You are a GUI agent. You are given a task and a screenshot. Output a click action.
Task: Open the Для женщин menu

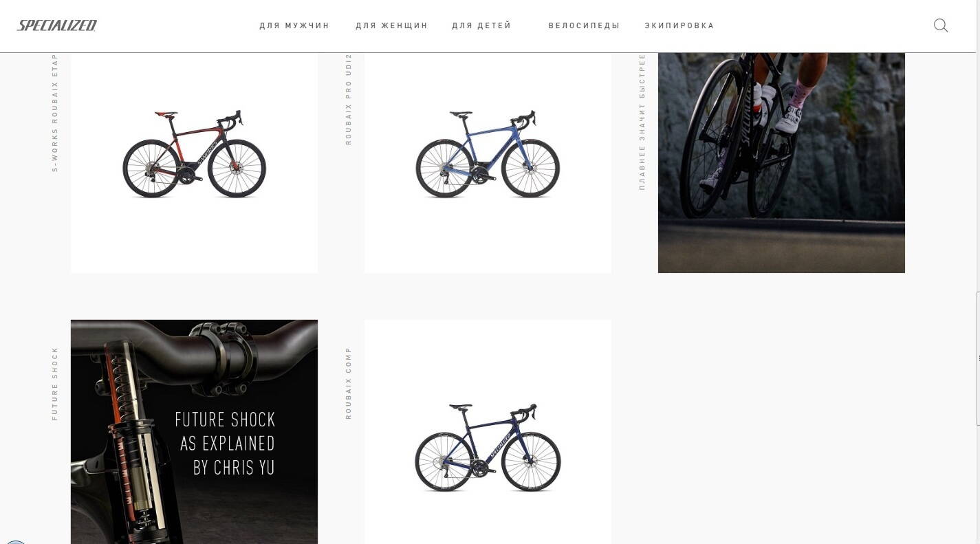391,25
